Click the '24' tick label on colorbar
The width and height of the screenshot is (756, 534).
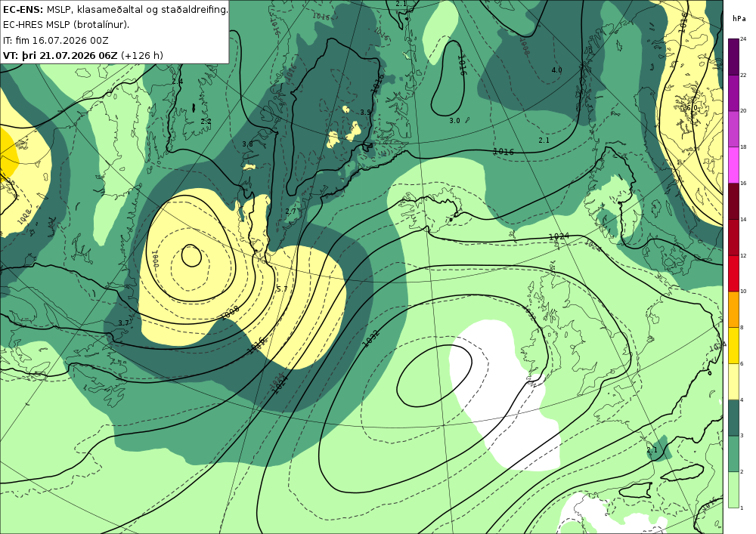tap(743, 39)
